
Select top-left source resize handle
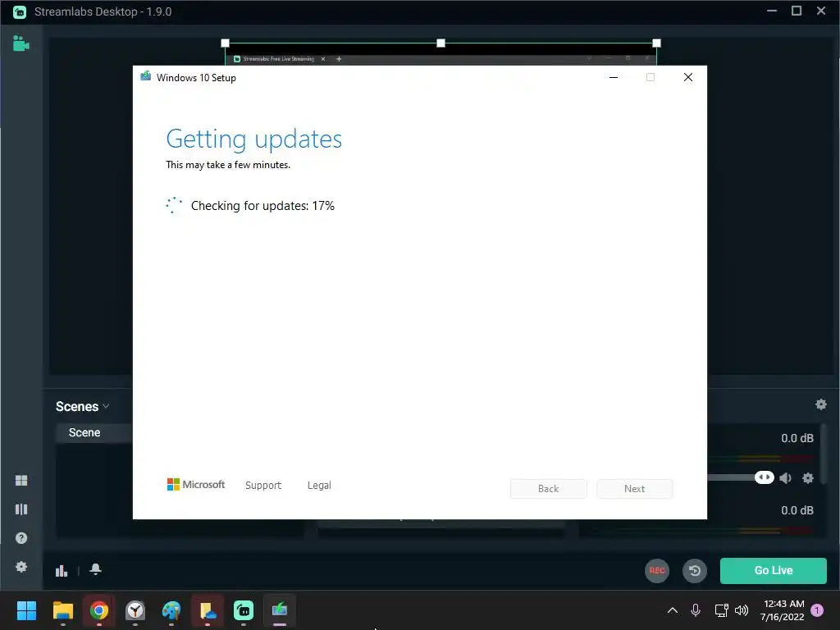coord(225,43)
